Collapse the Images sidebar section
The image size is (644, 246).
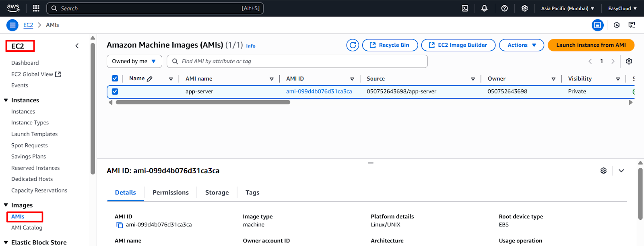tap(6, 205)
